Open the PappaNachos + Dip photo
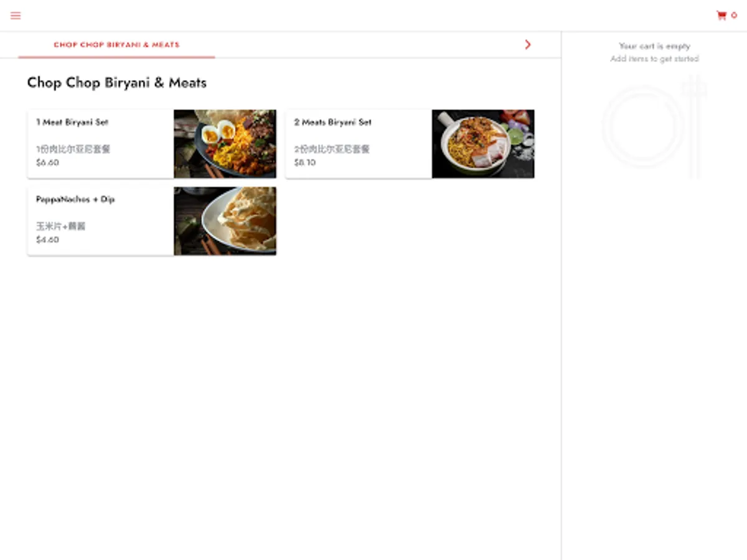The image size is (747, 560). pos(225,221)
